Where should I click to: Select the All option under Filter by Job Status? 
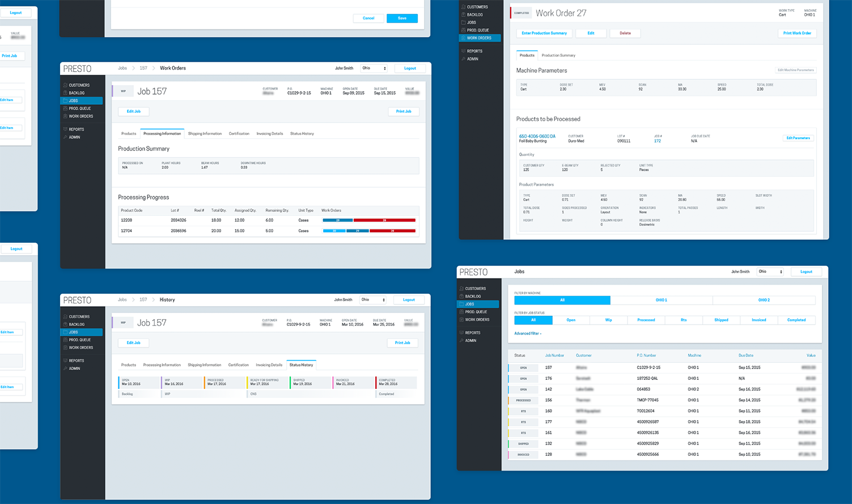click(x=533, y=320)
